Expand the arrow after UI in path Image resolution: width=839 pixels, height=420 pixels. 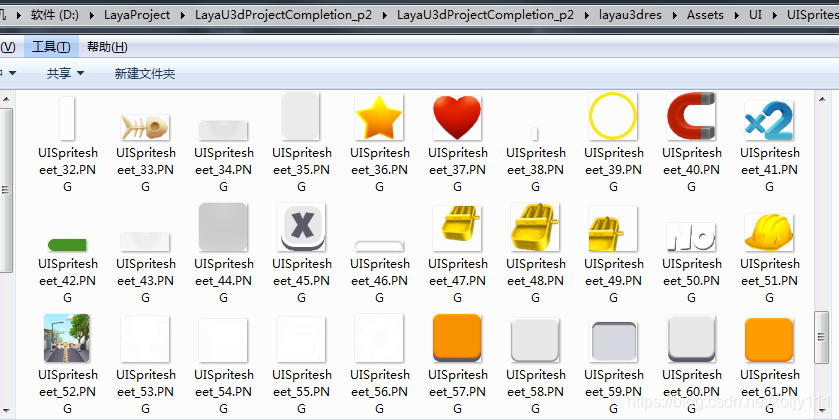tap(774, 15)
